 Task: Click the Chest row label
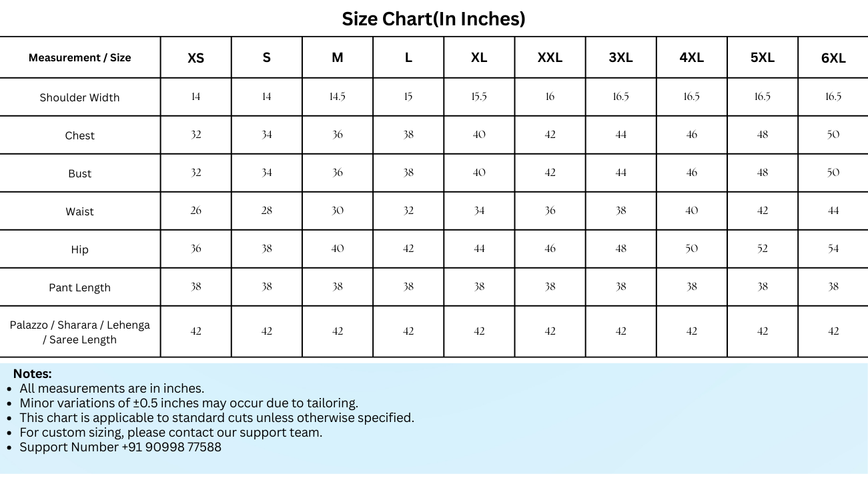pyautogui.click(x=80, y=135)
